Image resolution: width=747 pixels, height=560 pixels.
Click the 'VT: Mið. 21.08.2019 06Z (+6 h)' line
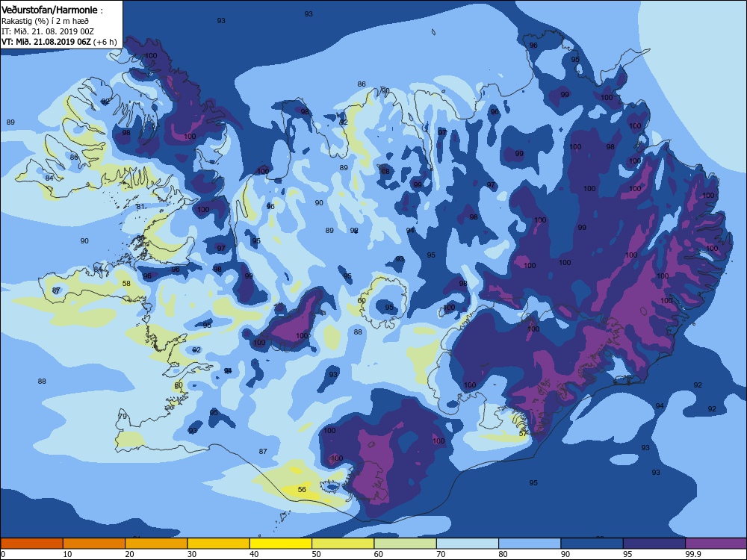point(59,41)
